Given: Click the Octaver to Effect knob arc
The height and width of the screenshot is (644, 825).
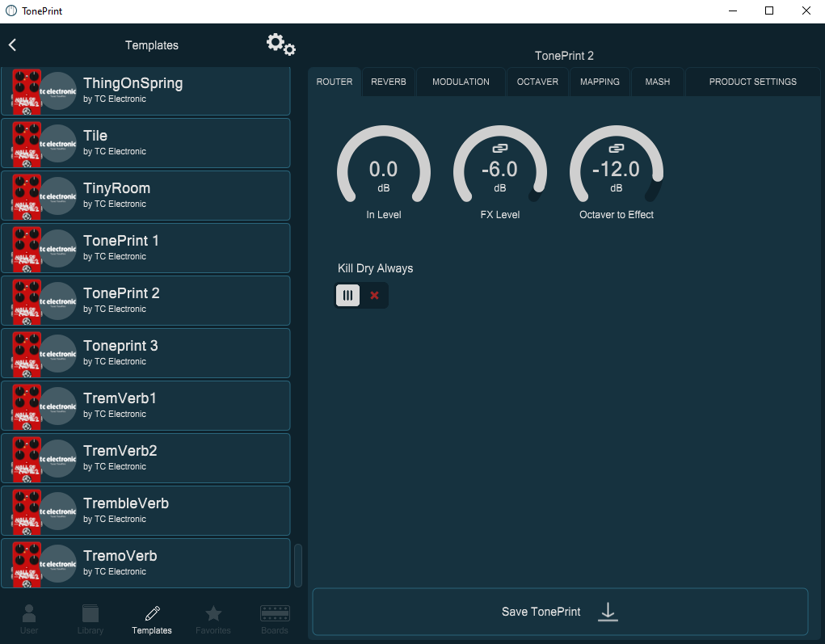Looking at the screenshot, I should (616, 166).
